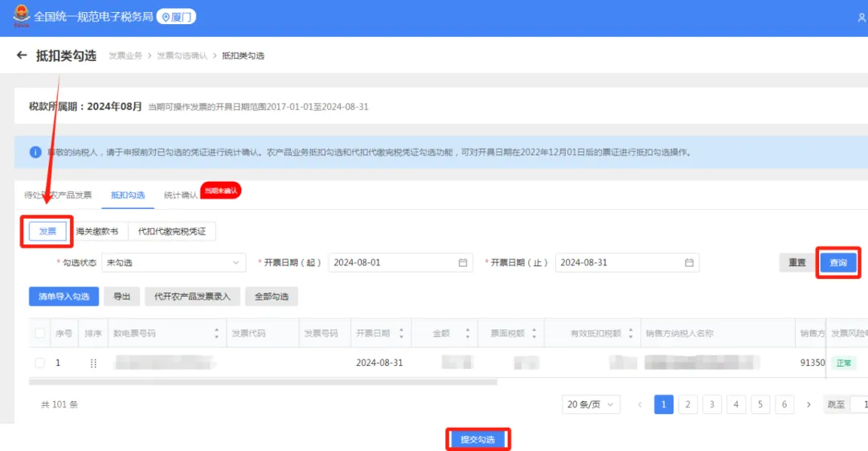Click the row 1 sort handle icon
Image resolution: width=868 pixels, height=451 pixels.
click(93, 363)
